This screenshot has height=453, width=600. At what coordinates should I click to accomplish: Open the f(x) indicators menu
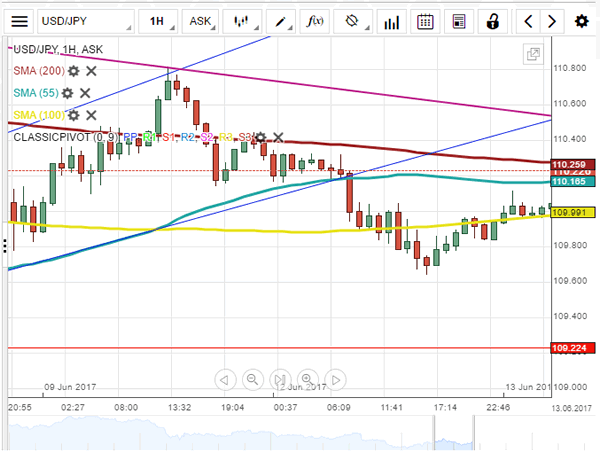point(315,20)
